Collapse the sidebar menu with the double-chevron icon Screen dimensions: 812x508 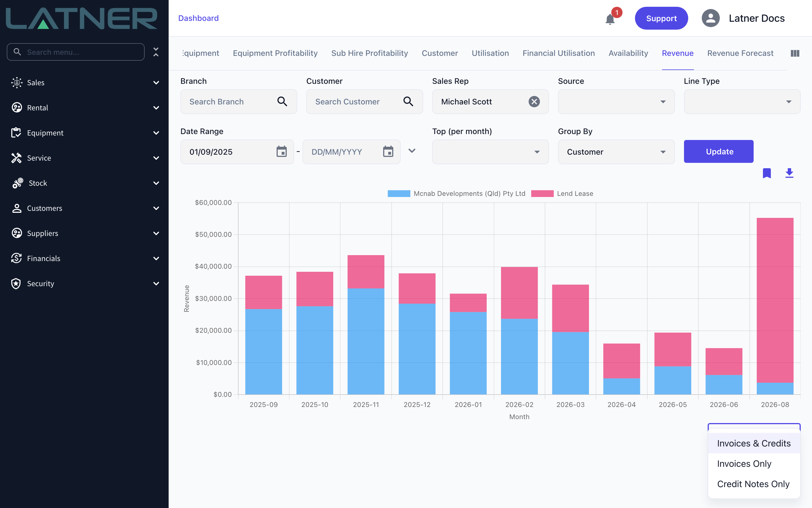tap(156, 52)
